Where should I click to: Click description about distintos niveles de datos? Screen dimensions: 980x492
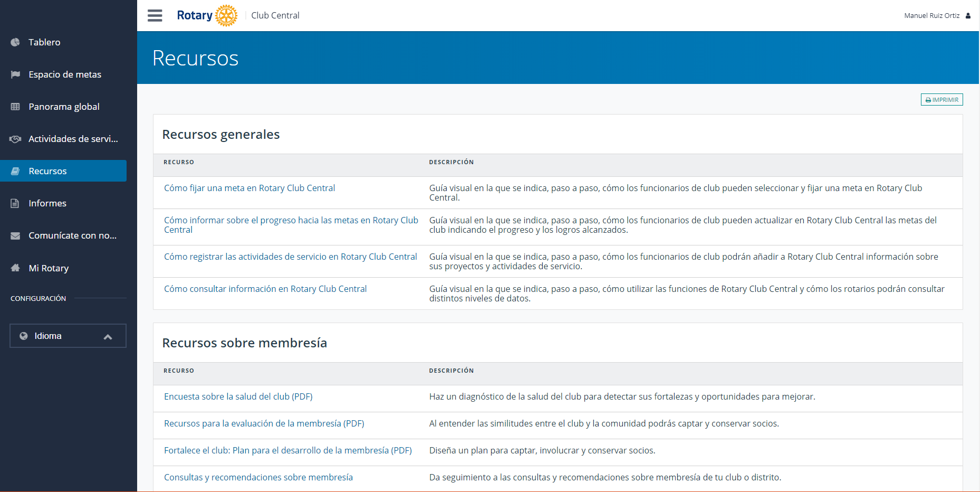687,294
